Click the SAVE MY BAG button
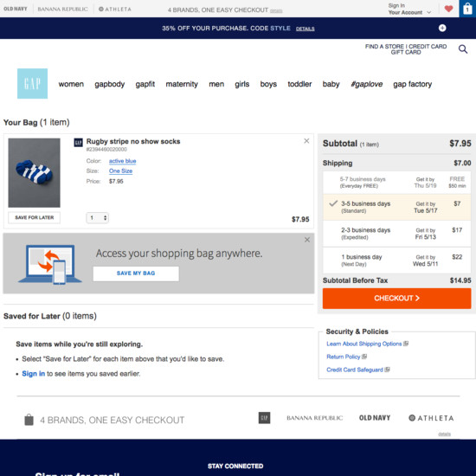The width and height of the screenshot is (476, 476). (136, 273)
